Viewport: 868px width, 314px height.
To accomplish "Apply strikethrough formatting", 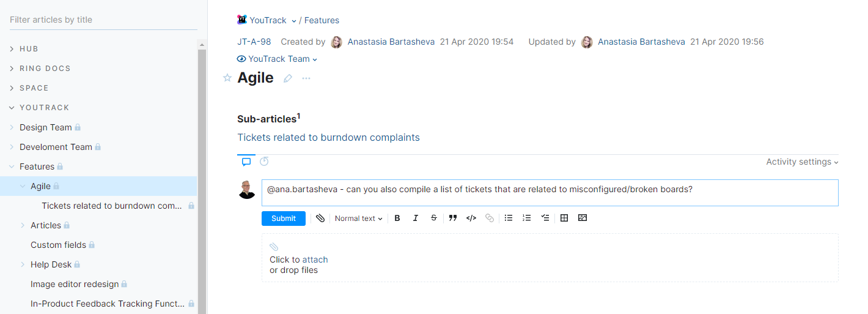I will (x=434, y=218).
